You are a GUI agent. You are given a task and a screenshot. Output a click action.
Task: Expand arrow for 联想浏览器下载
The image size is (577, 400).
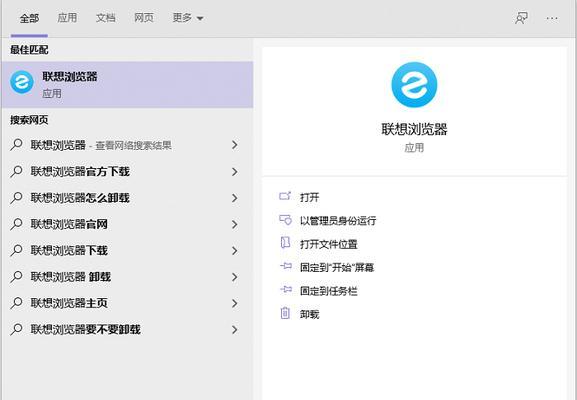pyautogui.click(x=234, y=251)
